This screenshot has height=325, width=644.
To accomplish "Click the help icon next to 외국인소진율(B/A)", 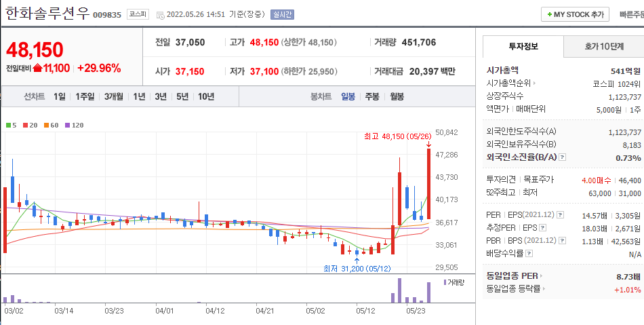I will point(563,157).
